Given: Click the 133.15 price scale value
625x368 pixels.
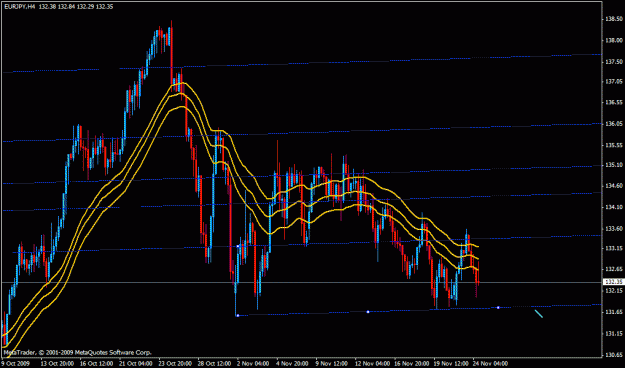Looking at the screenshot, I should click(x=614, y=248).
